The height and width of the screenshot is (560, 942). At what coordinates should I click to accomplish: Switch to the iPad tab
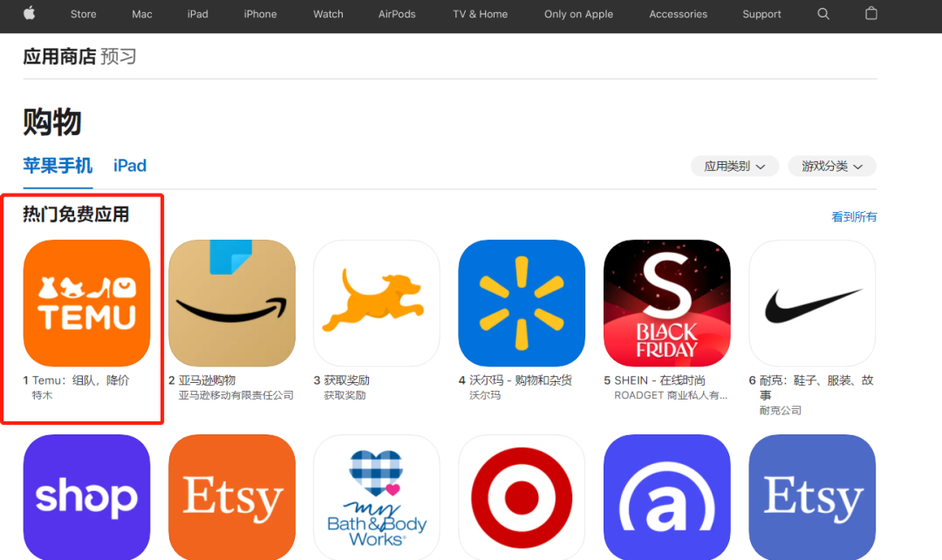(x=130, y=166)
